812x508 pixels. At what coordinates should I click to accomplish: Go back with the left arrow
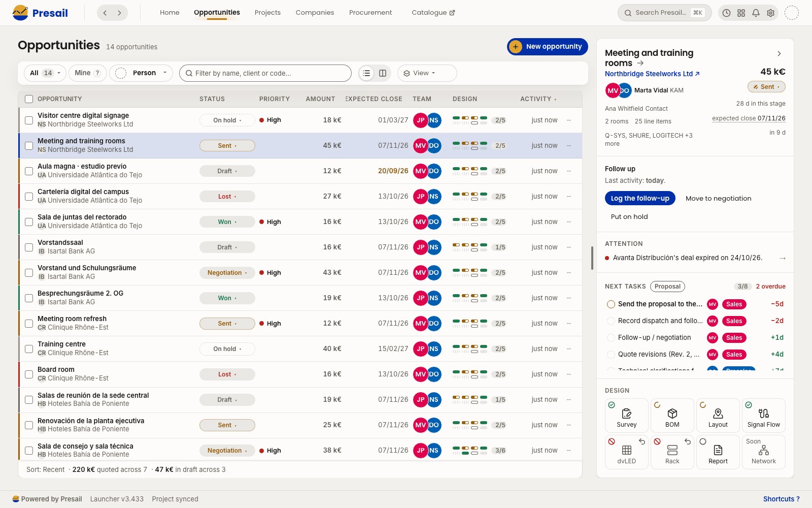click(x=105, y=13)
